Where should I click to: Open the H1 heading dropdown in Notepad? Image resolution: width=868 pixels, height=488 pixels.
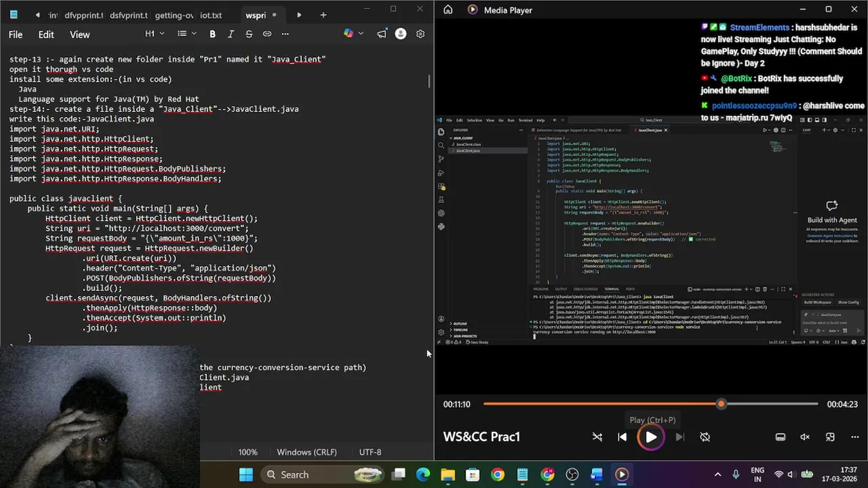pyautogui.click(x=154, y=34)
